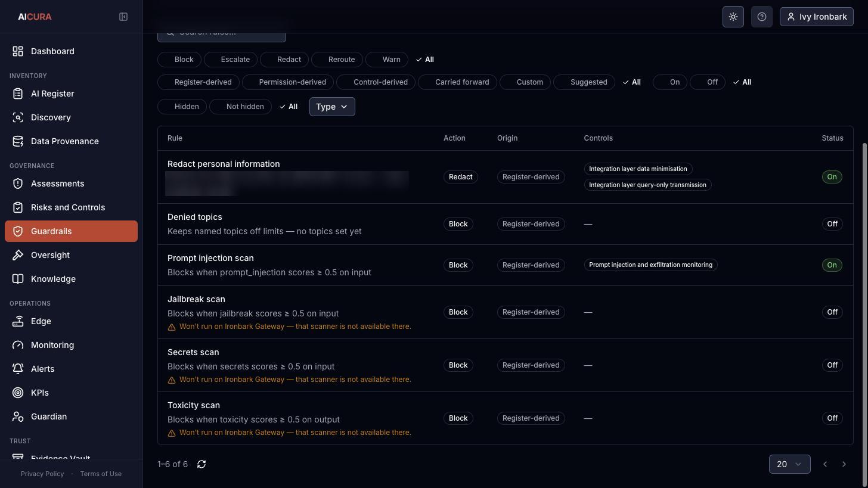Turn off Redact personal information status

pyautogui.click(x=832, y=177)
